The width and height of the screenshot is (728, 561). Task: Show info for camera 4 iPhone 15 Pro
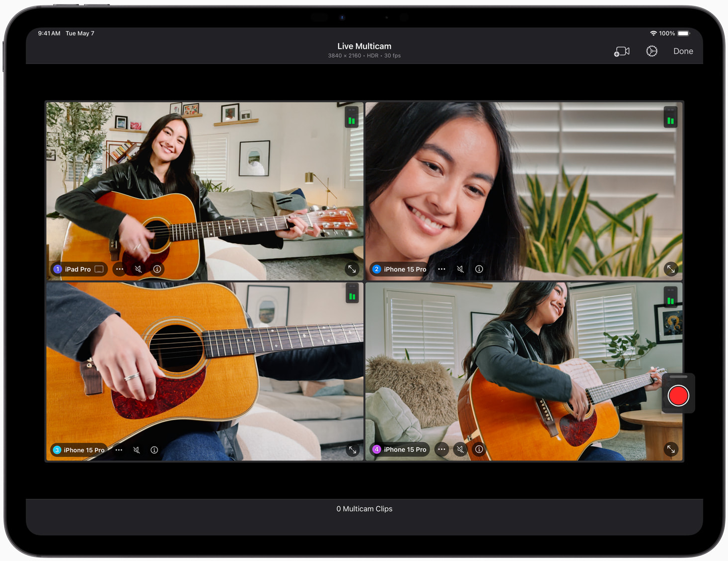click(479, 449)
